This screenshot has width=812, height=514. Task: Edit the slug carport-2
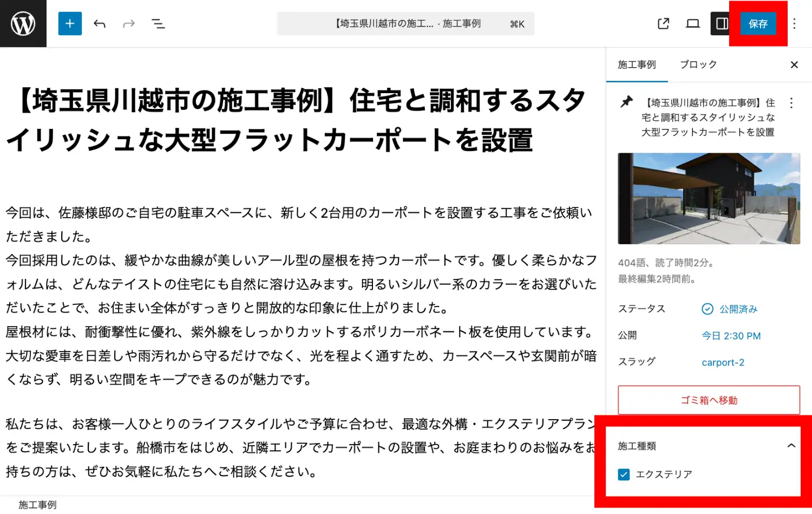point(723,362)
